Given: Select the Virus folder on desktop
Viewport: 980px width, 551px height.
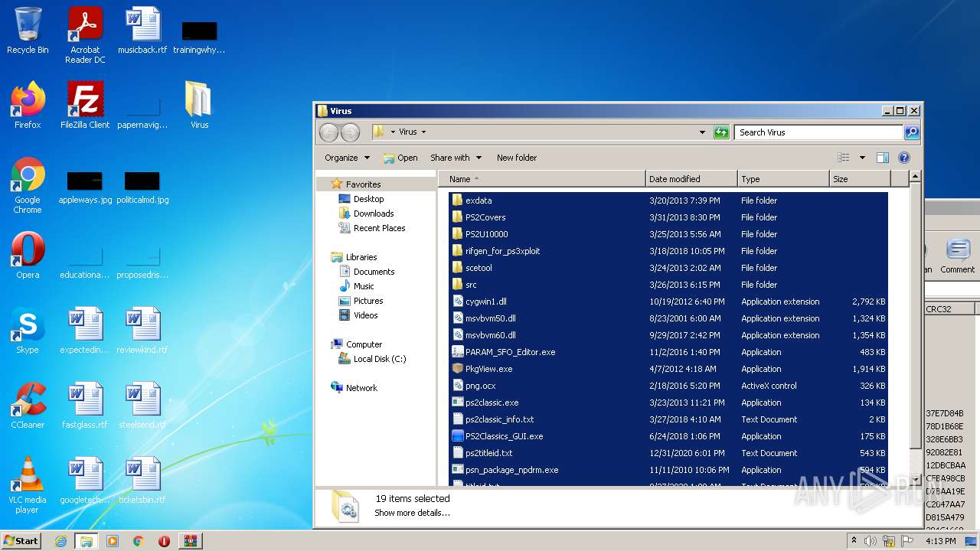Looking at the screenshot, I should [x=199, y=105].
